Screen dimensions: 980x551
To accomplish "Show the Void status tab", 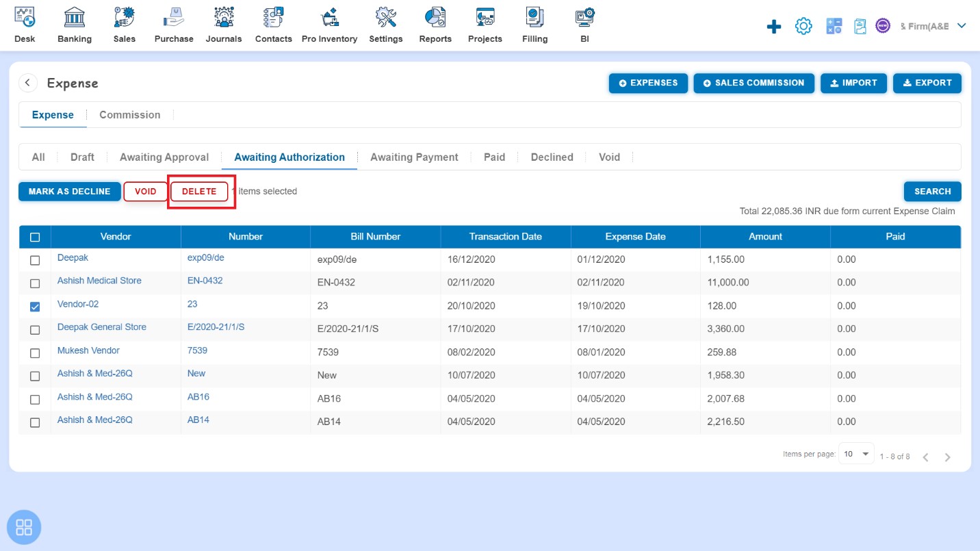I will point(609,157).
